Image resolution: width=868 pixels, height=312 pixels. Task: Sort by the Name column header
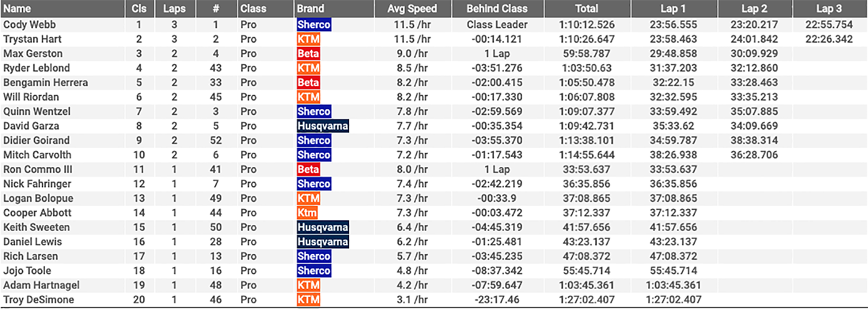(x=17, y=9)
